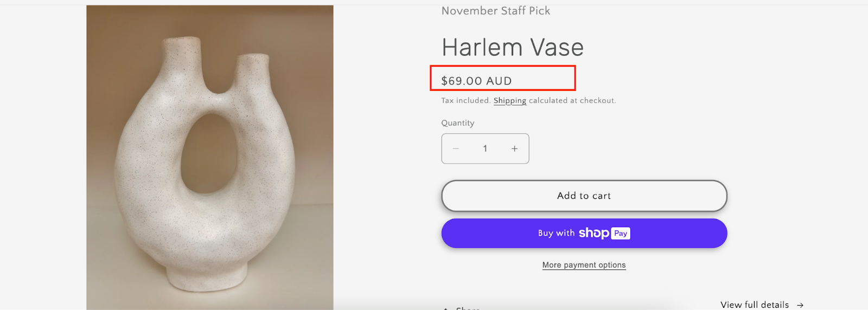Click the Harlem Vase product photo
Viewport: 868px width, 310px height.
pos(210,158)
